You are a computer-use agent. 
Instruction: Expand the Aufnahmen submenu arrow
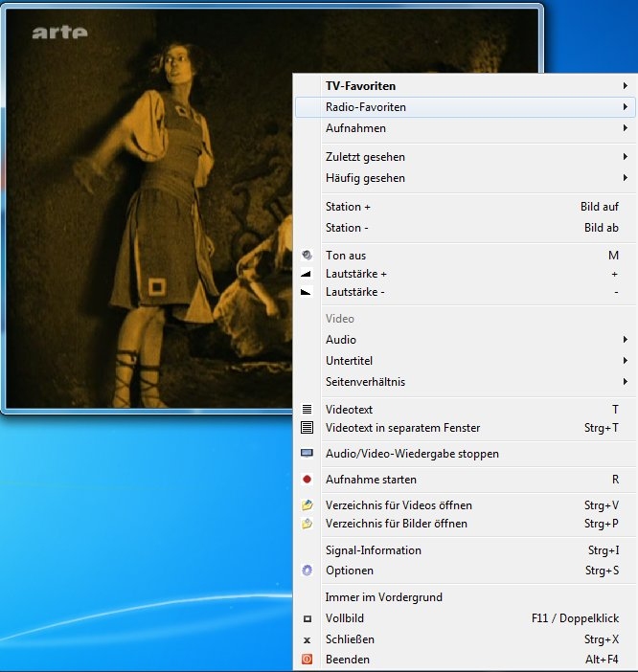point(625,128)
